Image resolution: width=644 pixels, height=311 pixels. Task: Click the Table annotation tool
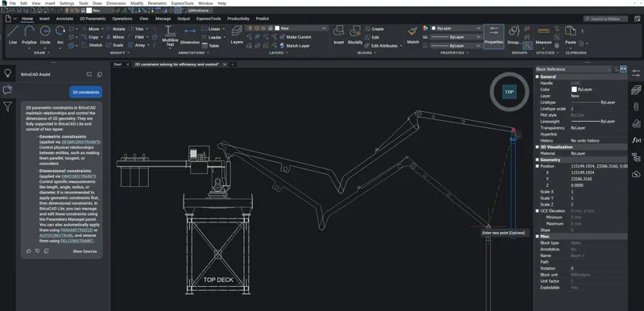(211, 46)
